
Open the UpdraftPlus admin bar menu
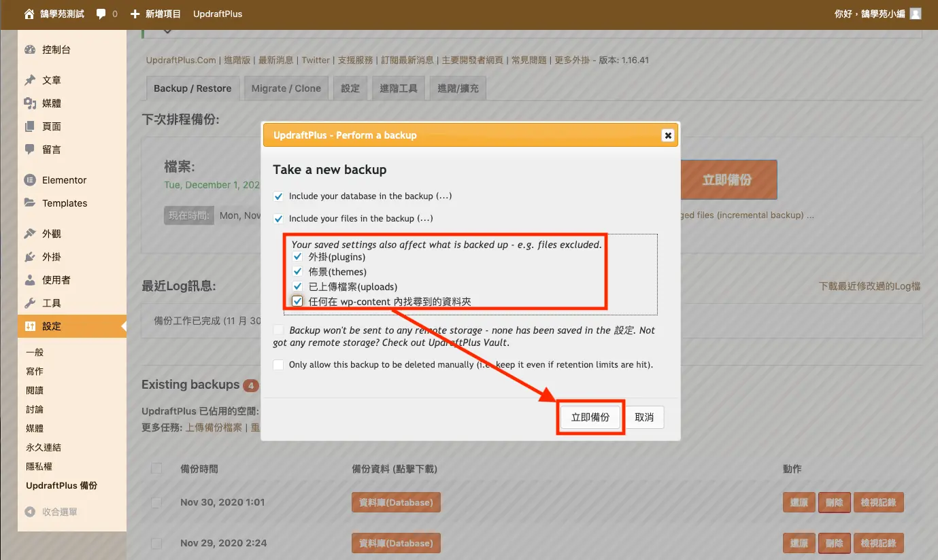218,14
